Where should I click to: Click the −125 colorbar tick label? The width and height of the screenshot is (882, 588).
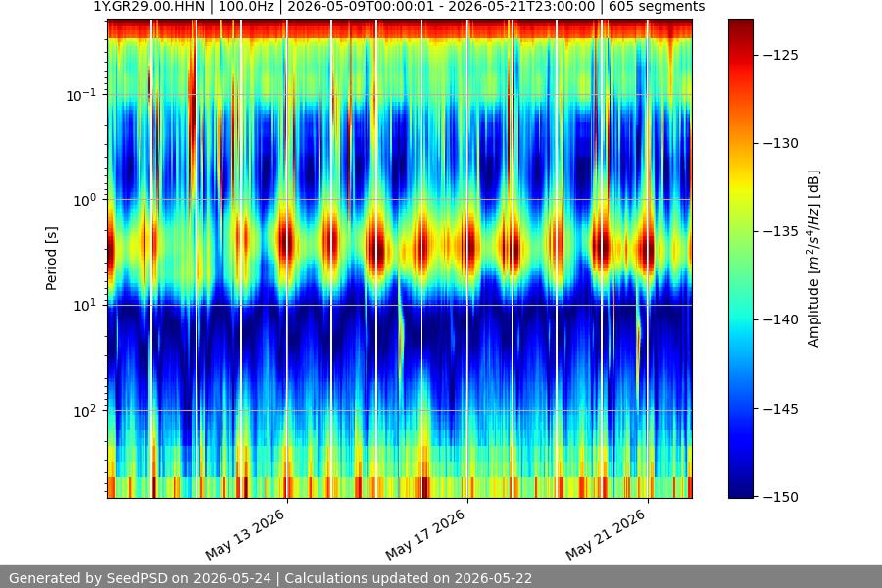[781, 55]
